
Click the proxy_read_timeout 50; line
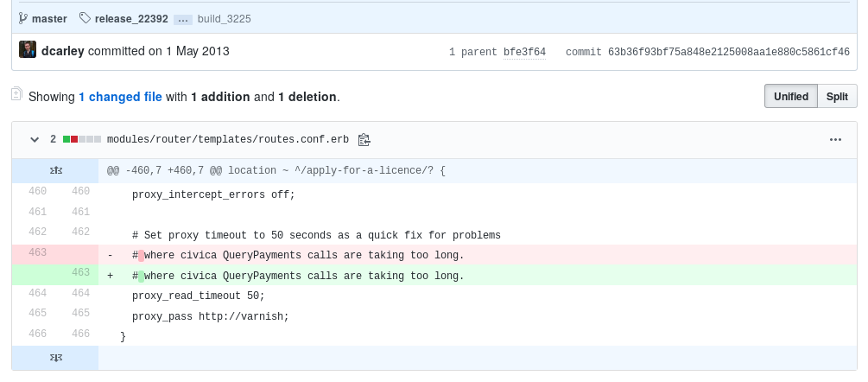coord(198,296)
